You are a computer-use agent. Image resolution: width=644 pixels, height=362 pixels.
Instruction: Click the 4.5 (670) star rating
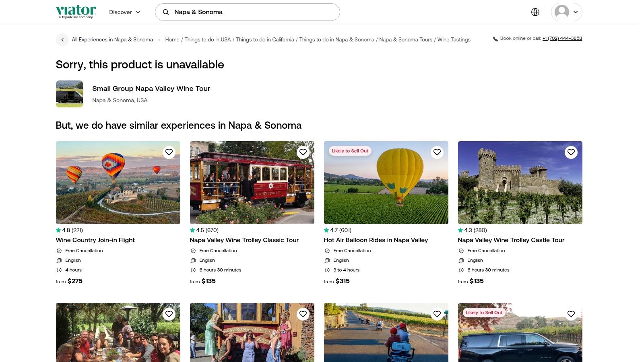[x=204, y=230]
